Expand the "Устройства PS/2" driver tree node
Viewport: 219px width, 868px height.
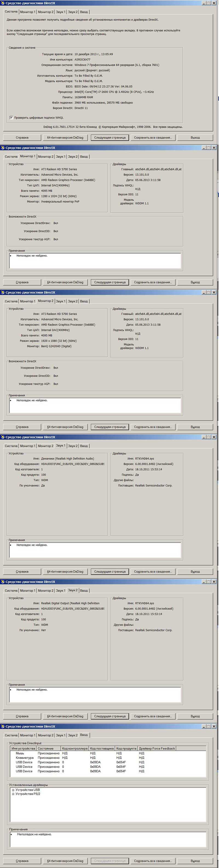pyautogui.click(x=13, y=794)
